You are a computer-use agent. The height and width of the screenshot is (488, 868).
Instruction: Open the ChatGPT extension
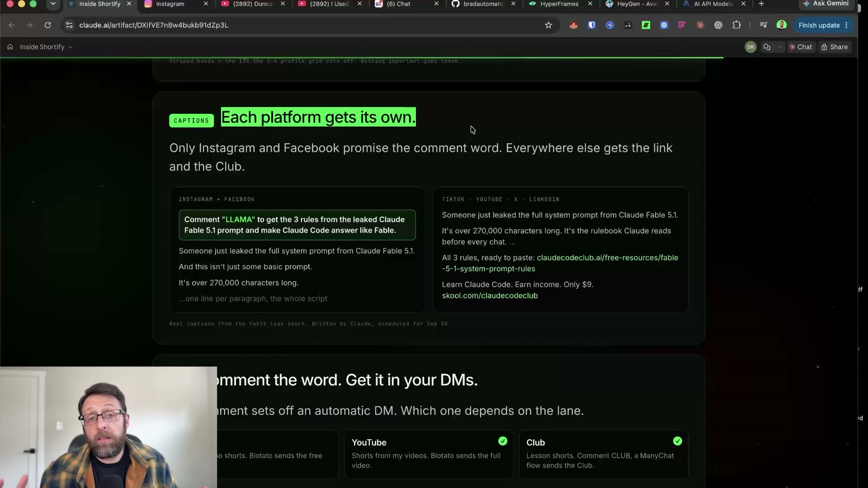coord(718,25)
